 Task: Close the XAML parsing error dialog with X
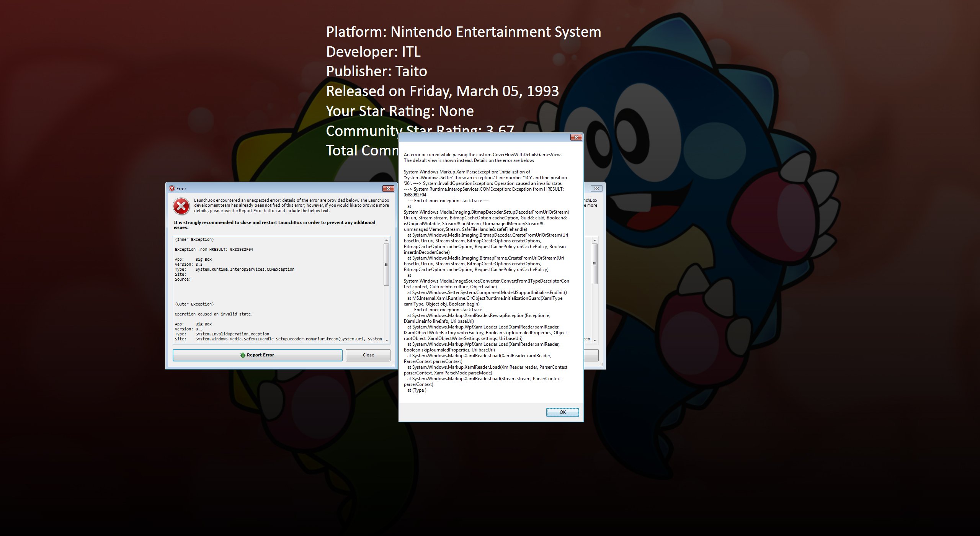576,137
